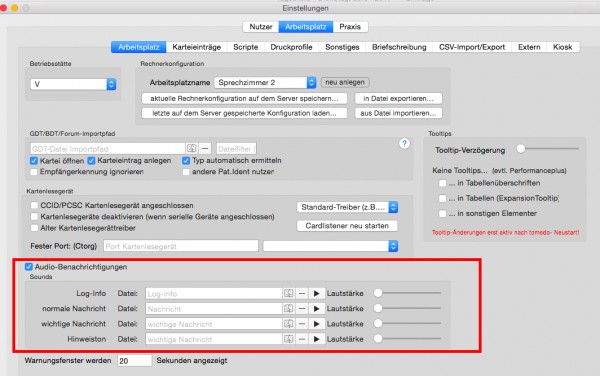Switch to the Praxis tab
The height and width of the screenshot is (376, 600).
350,27
